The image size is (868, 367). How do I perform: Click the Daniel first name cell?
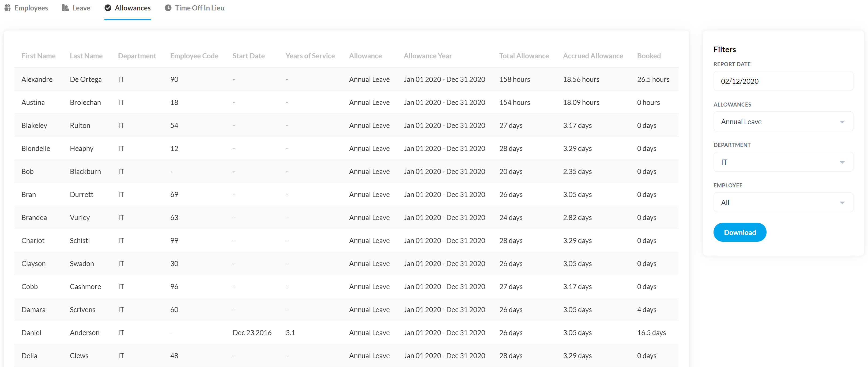pos(31,333)
